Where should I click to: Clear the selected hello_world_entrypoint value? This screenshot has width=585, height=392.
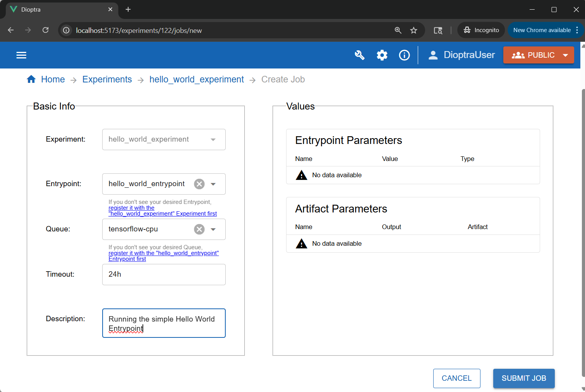199,184
